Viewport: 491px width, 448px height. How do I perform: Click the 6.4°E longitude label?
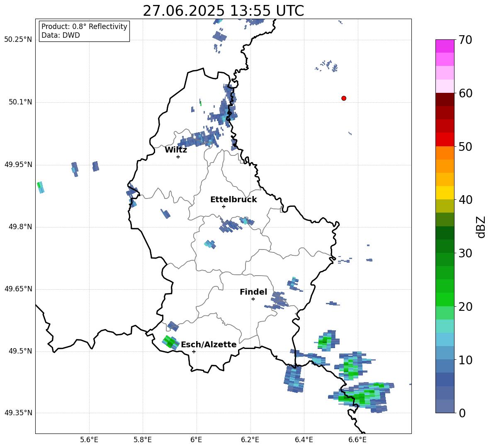[304, 440]
